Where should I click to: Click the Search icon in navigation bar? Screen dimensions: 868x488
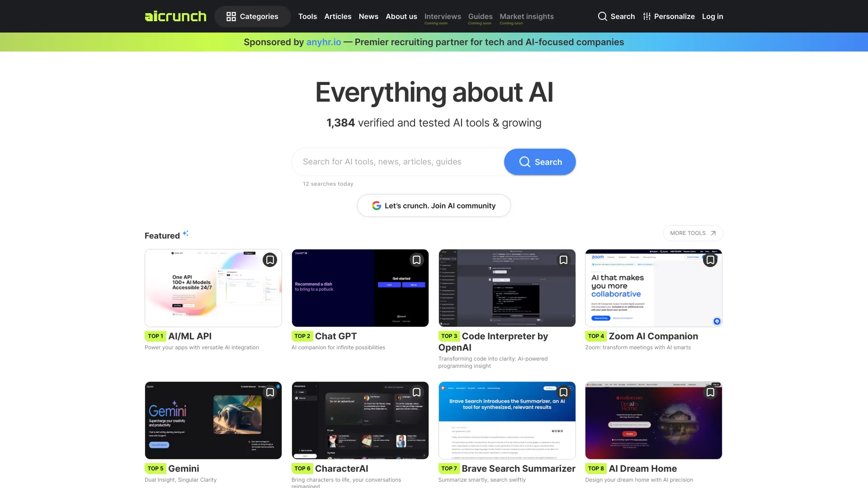(602, 16)
